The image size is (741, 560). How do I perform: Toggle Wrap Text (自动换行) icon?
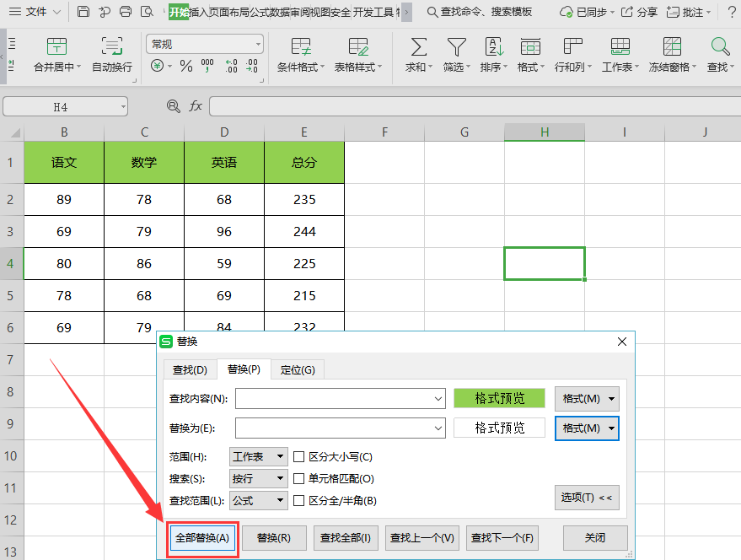pyautogui.click(x=111, y=47)
